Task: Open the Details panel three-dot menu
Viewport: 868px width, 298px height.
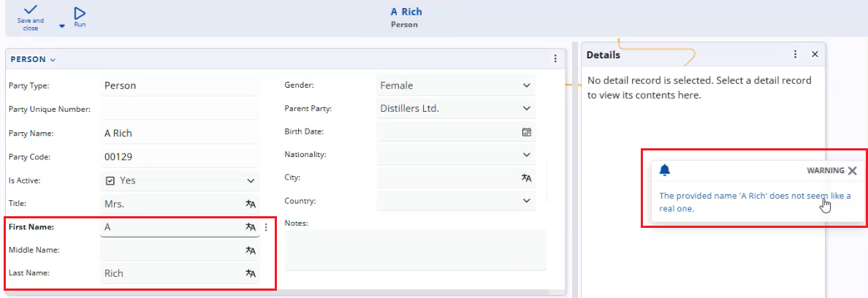Action: (795, 54)
